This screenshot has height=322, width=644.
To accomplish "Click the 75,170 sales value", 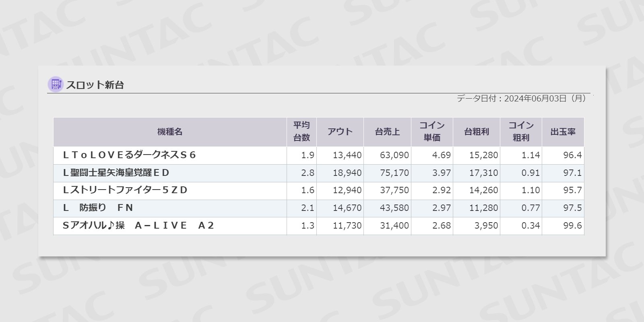I will [x=394, y=173].
